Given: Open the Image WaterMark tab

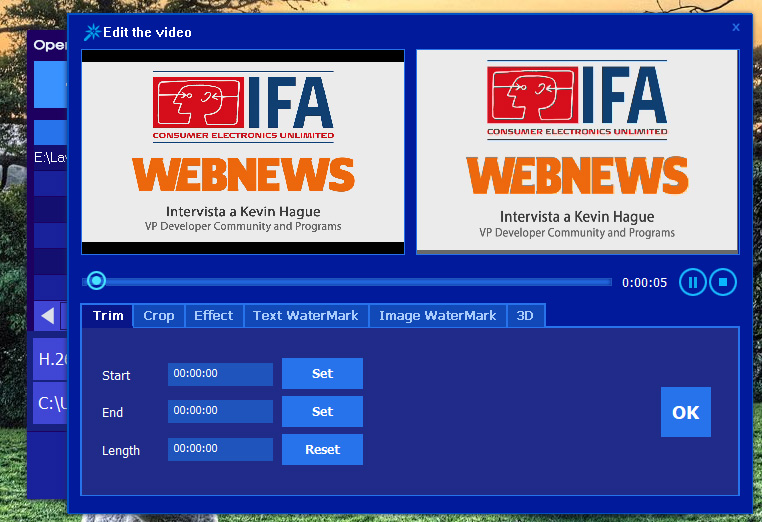Looking at the screenshot, I should tap(438, 316).
